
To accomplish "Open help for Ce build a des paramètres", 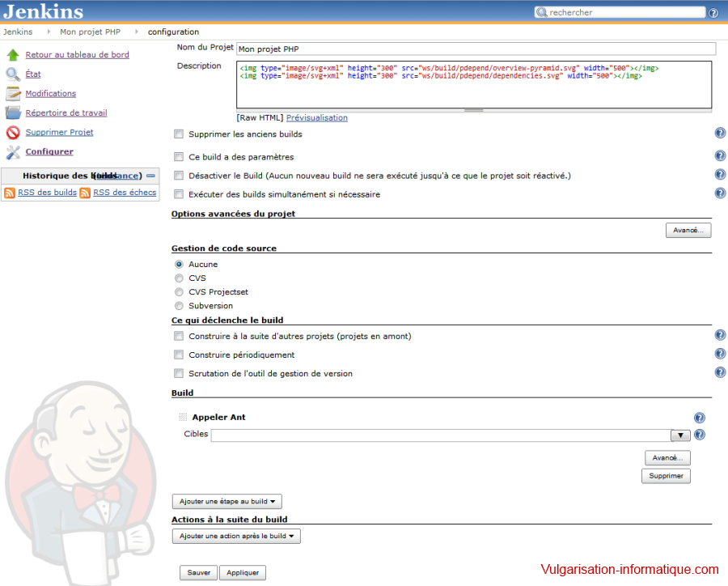I will (720, 155).
